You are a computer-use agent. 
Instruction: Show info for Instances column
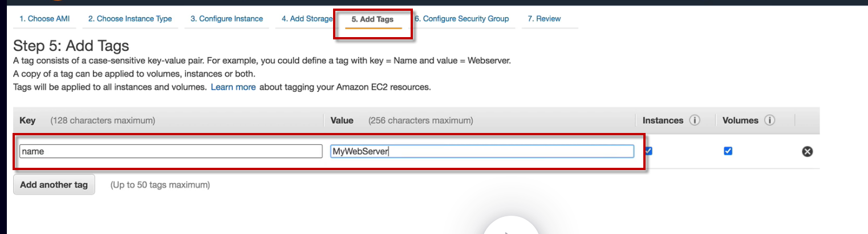tap(694, 120)
